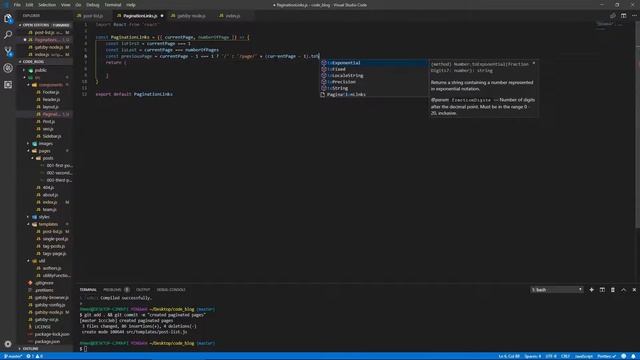The height and width of the screenshot is (360, 640).
Task: Collapse the components folder
Action: pos(50,85)
